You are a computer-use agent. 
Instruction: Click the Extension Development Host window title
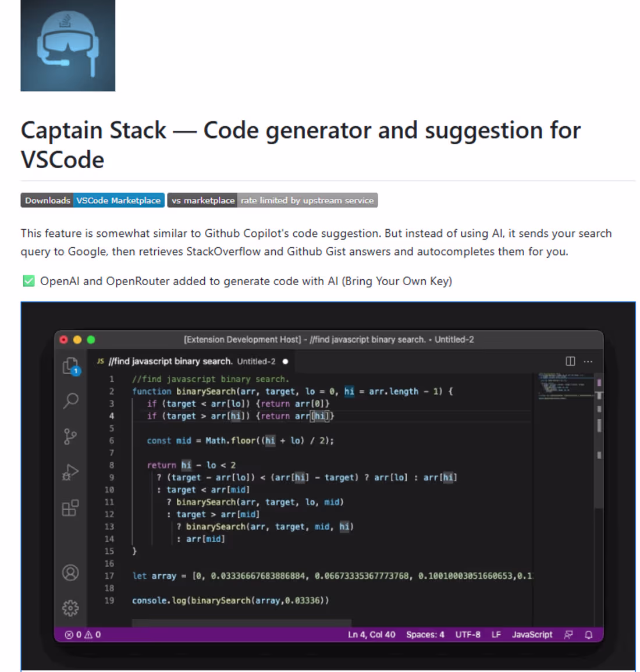click(329, 339)
